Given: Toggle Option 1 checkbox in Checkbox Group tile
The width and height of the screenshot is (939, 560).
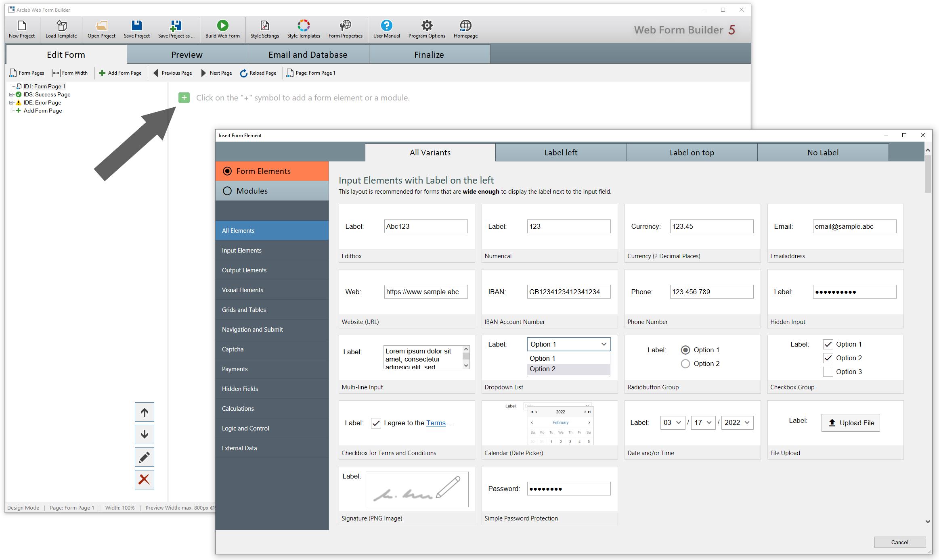Looking at the screenshot, I should (x=828, y=344).
